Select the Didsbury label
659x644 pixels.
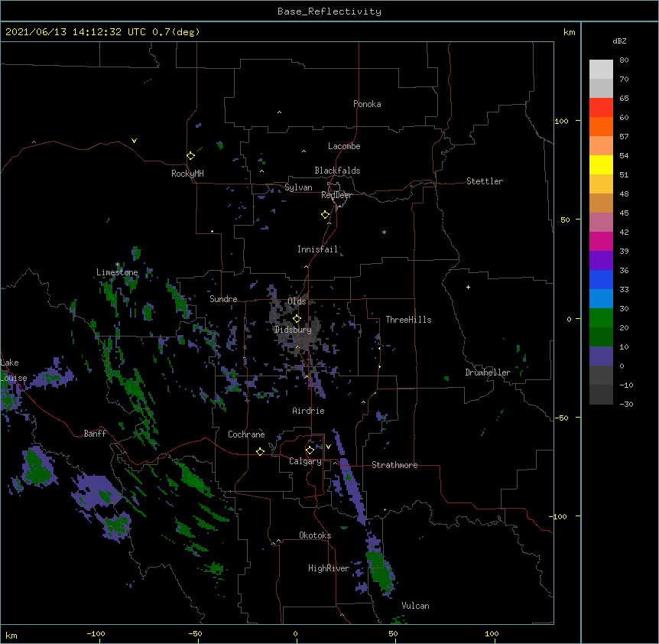[293, 330]
